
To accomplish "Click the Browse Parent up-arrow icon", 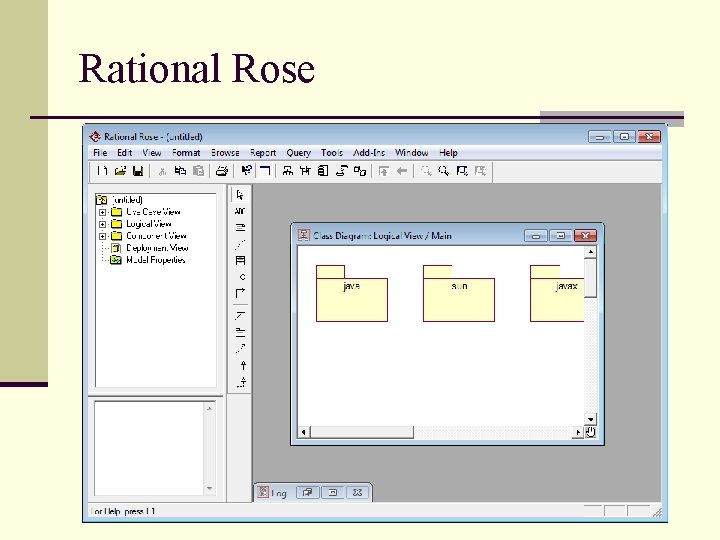I will [x=384, y=171].
